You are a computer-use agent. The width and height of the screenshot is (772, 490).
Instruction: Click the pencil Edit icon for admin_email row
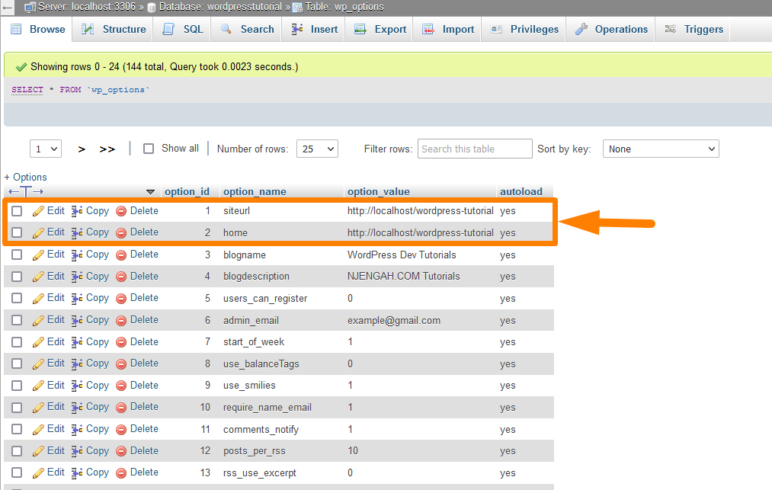pos(38,320)
